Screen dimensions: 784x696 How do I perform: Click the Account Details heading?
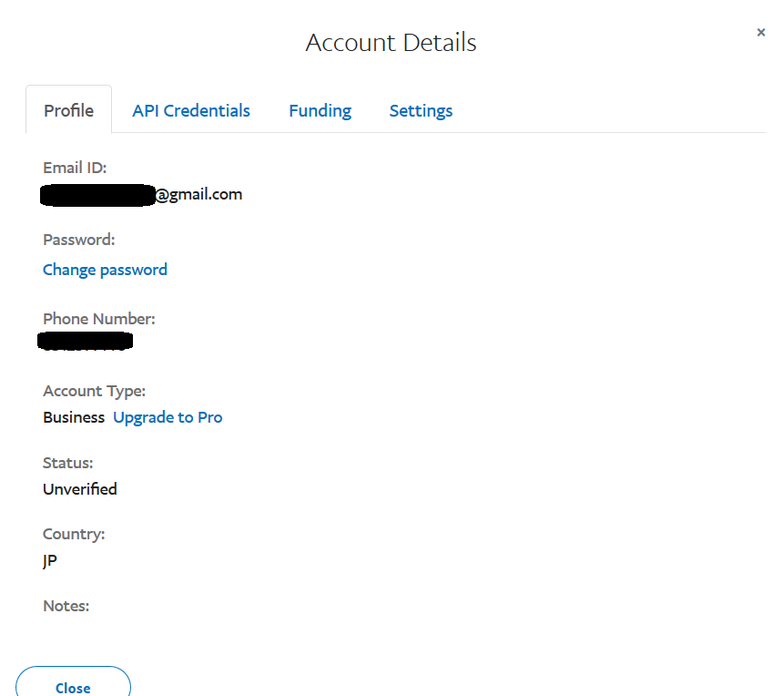tap(391, 43)
